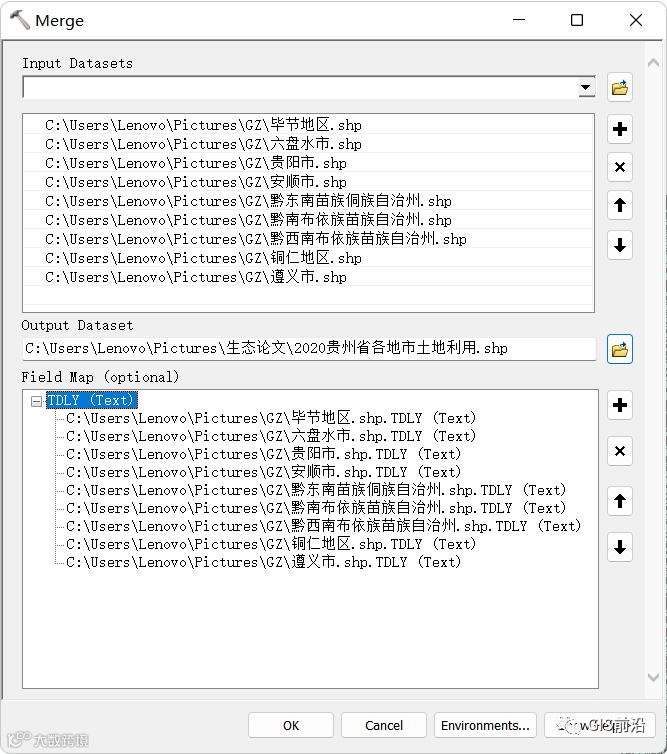Image resolution: width=667 pixels, height=754 pixels.
Task: Move field map entry up arrow
Action: 619,501
